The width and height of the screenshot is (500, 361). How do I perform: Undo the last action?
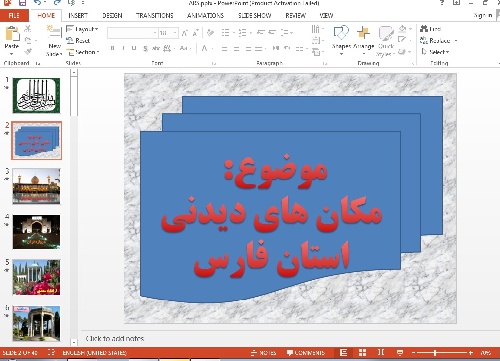(x=38, y=3)
